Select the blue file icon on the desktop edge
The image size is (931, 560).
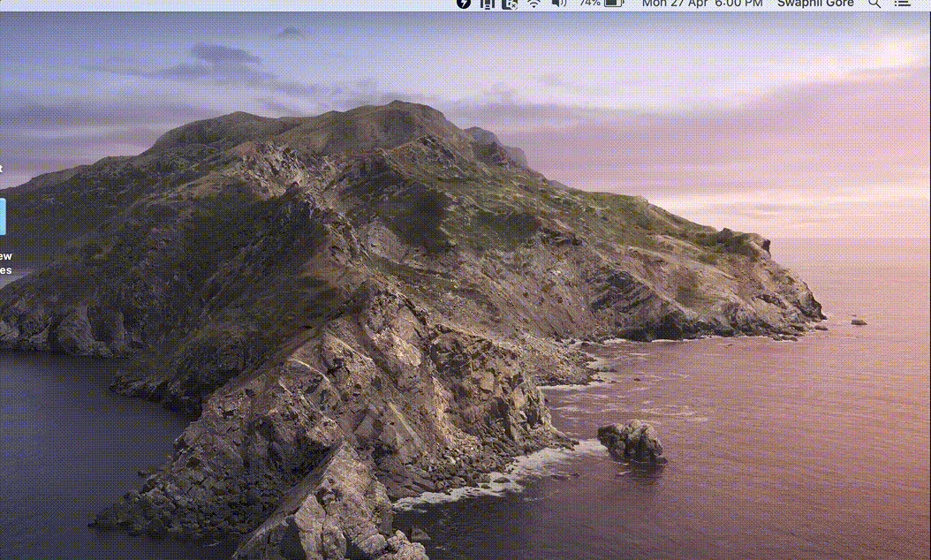click(x=3, y=216)
